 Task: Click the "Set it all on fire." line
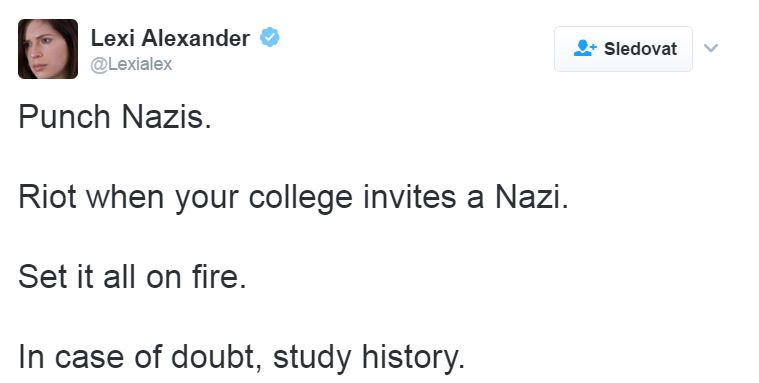coord(133,277)
